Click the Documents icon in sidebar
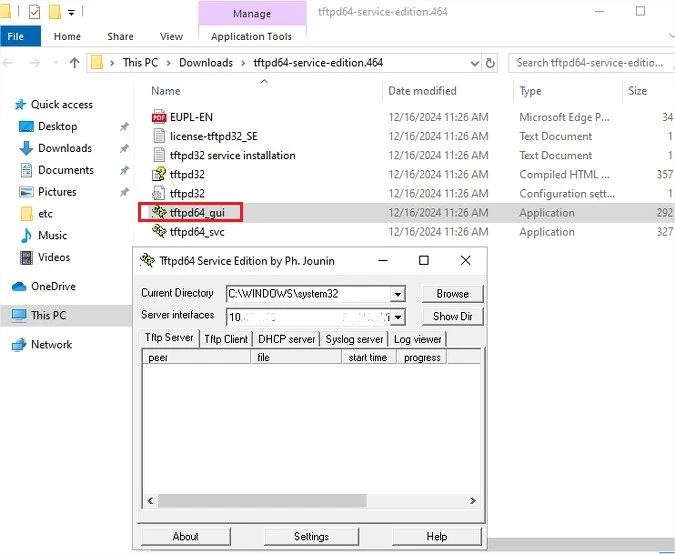The width and height of the screenshot is (675, 554). pyautogui.click(x=26, y=170)
